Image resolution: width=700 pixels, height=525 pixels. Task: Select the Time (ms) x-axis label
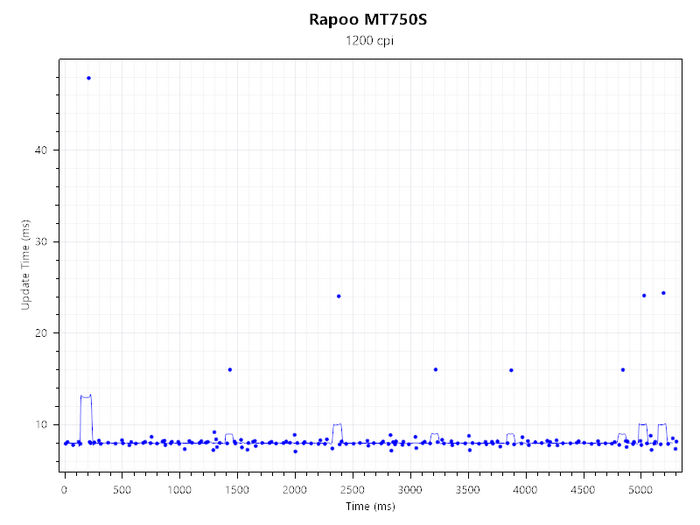click(372, 507)
